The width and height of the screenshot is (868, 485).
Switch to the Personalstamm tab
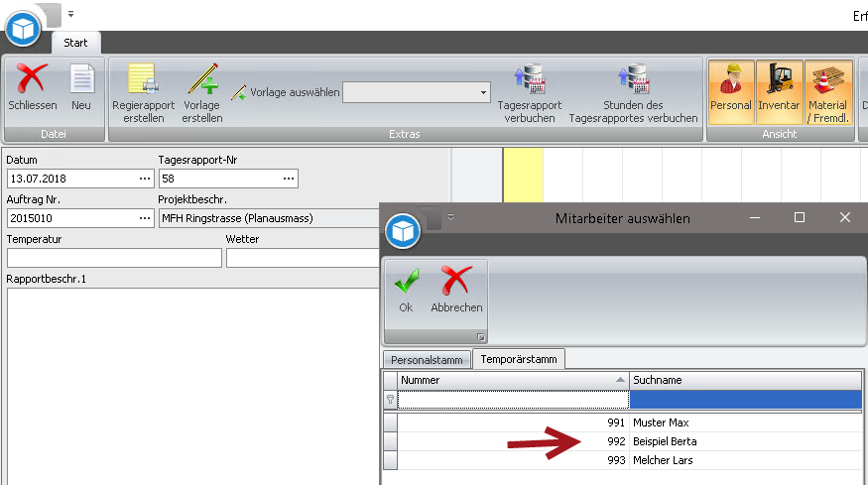427,360
